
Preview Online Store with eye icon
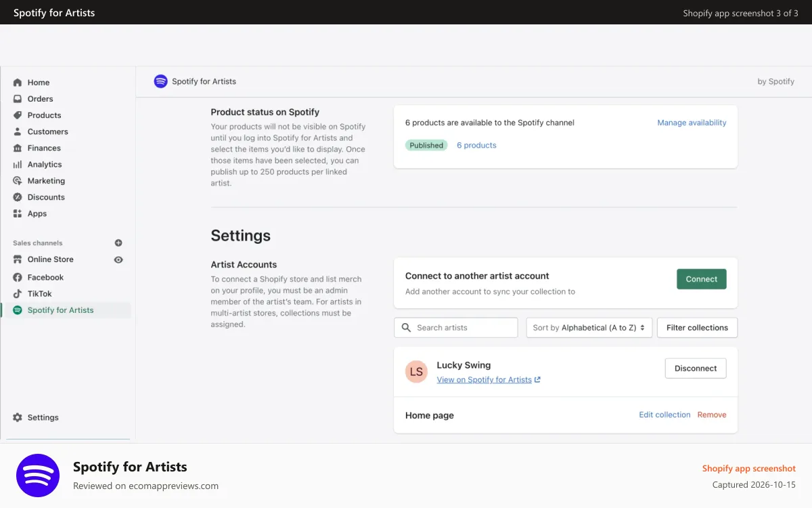(x=118, y=259)
